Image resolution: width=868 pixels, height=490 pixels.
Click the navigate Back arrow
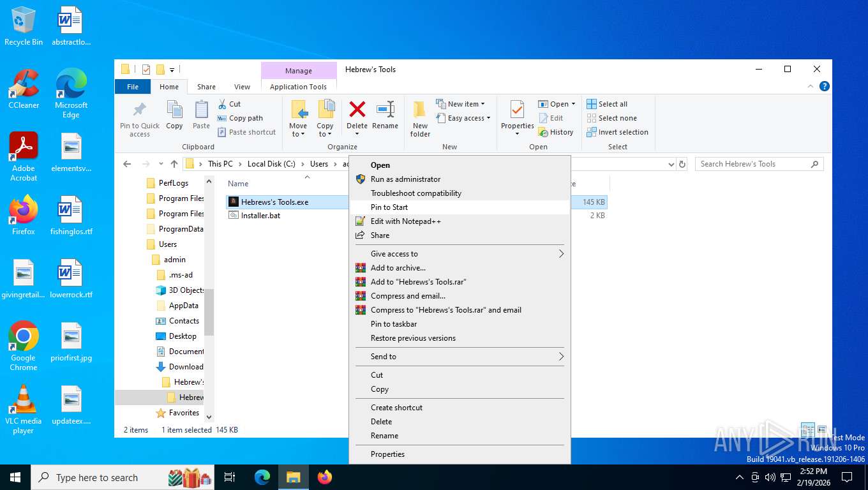point(127,164)
